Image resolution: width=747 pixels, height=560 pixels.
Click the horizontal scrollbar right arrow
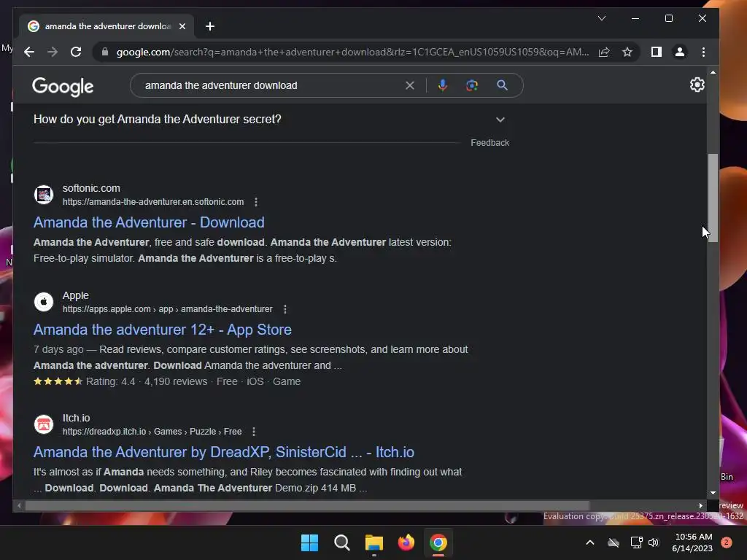point(701,505)
